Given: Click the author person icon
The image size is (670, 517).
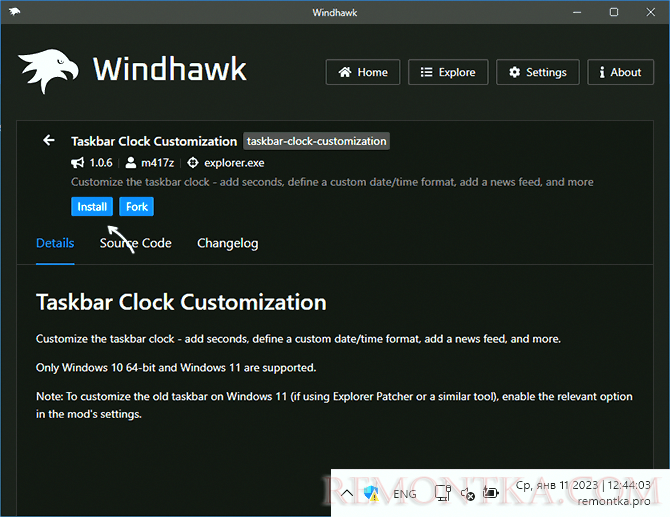Looking at the screenshot, I should (131, 163).
